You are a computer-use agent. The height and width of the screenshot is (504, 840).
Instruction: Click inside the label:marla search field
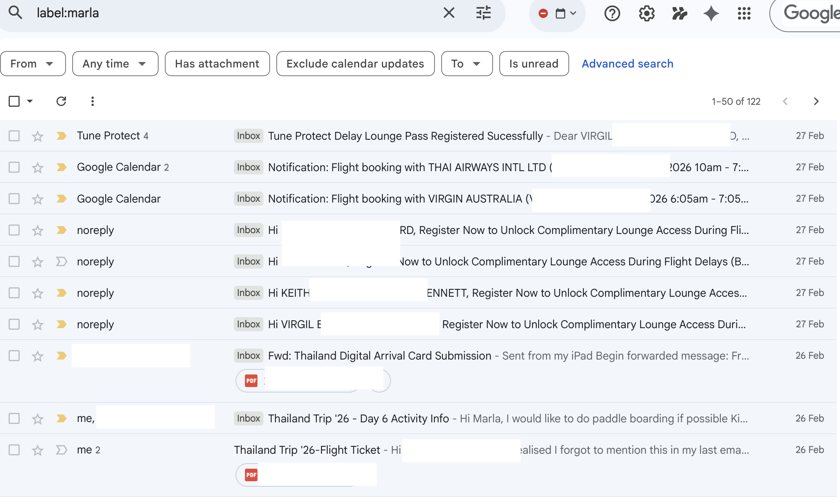[x=236, y=13]
